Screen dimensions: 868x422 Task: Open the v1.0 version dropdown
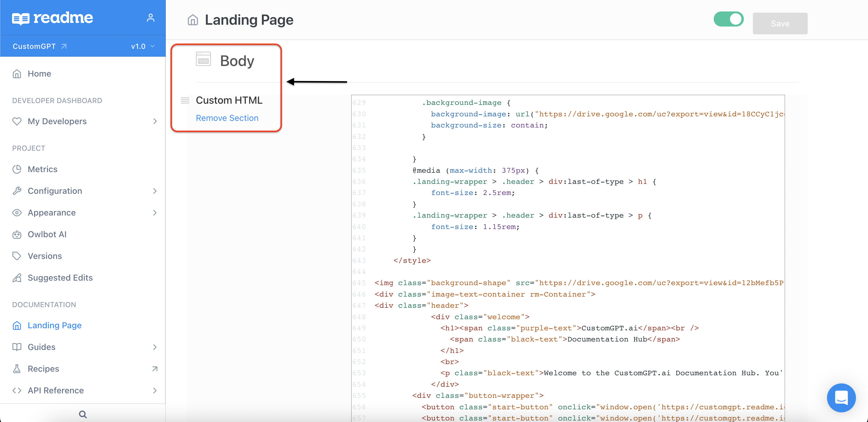coord(143,46)
